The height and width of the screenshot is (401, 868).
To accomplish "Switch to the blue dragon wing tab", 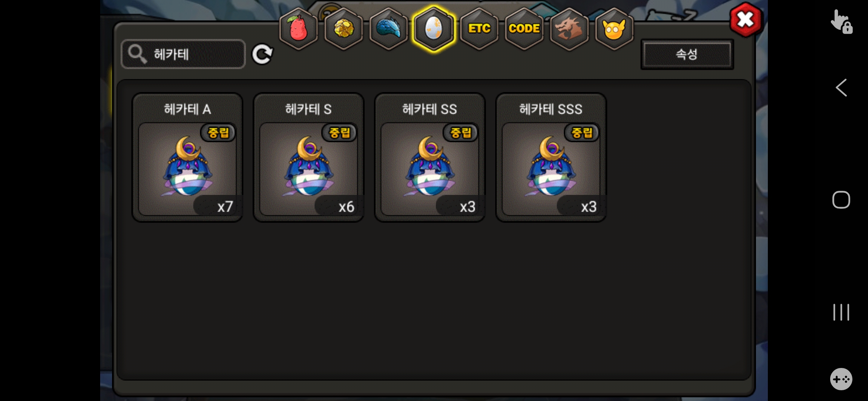I will (x=389, y=29).
